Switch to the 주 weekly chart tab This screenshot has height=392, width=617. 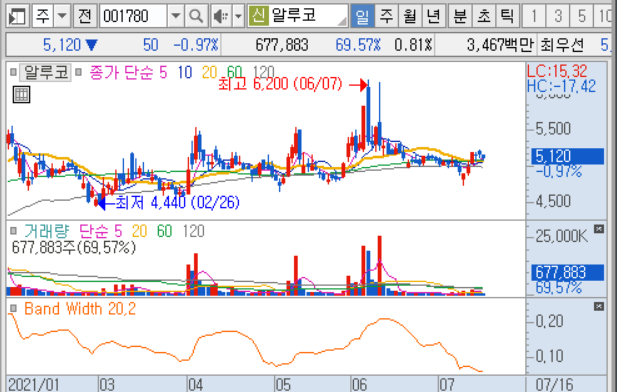click(386, 16)
